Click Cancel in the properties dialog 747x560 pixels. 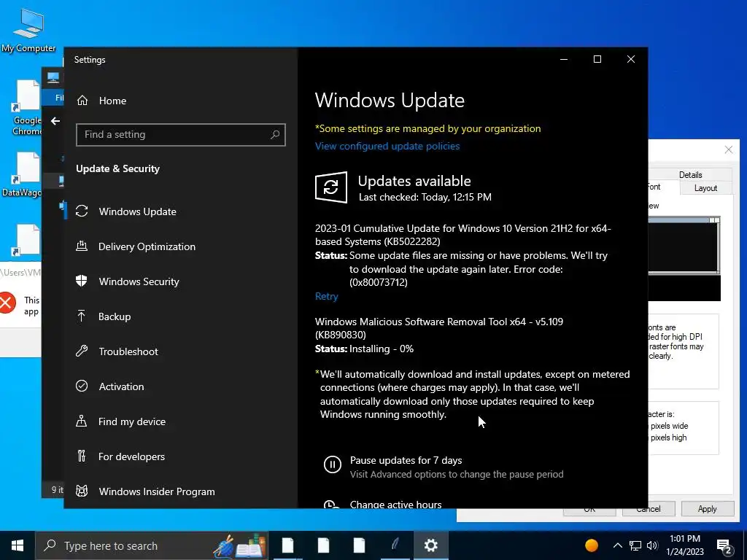pyautogui.click(x=649, y=510)
